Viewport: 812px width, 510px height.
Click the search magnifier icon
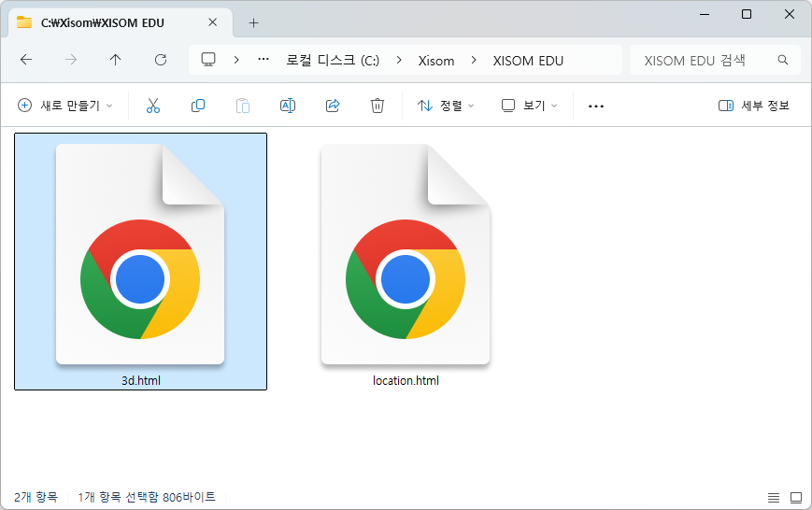pos(783,60)
